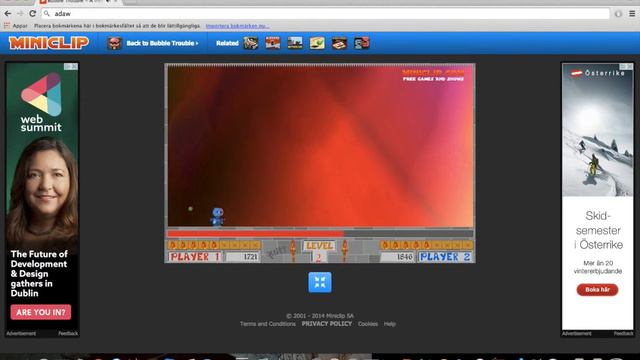
Task: Click the red time bar under the game
Action: click(256, 233)
